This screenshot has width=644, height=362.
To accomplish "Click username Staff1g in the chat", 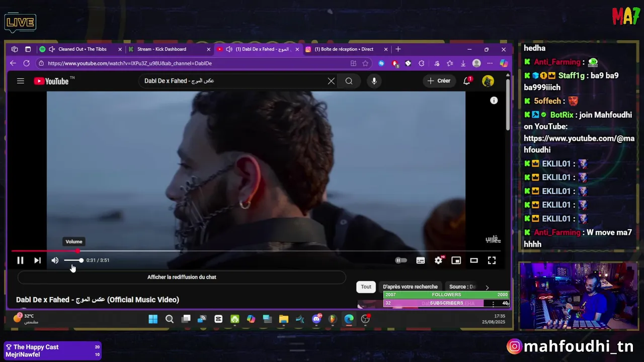I will point(572,75).
